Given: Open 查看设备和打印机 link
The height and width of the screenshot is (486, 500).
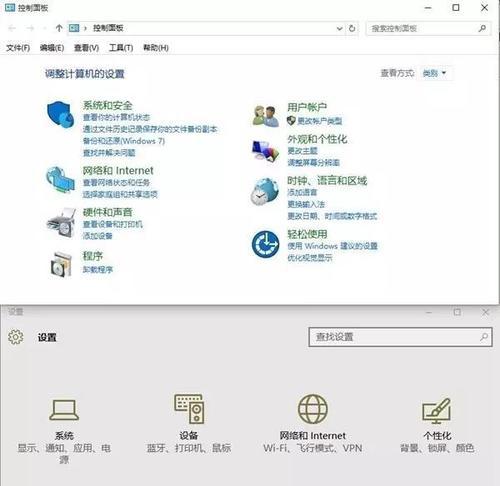Looking at the screenshot, I should [113, 224].
